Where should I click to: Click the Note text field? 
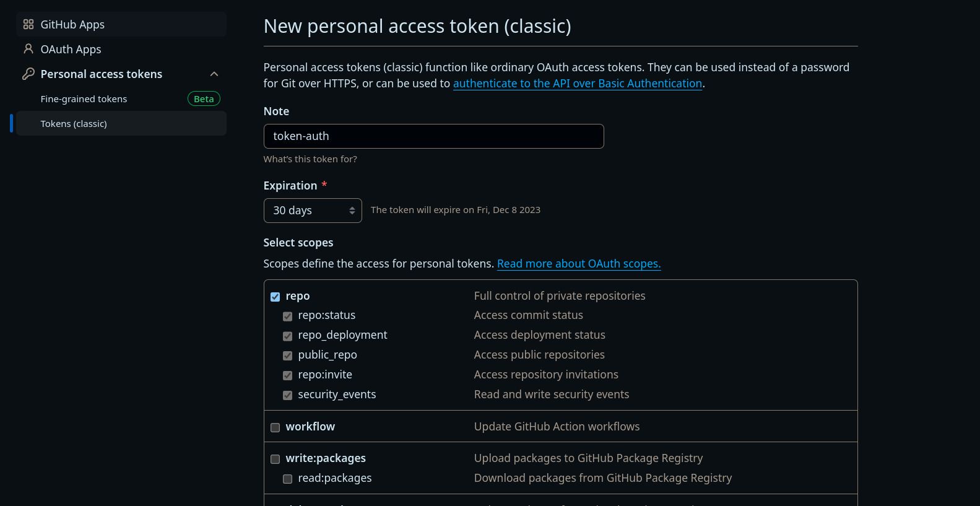click(x=433, y=136)
